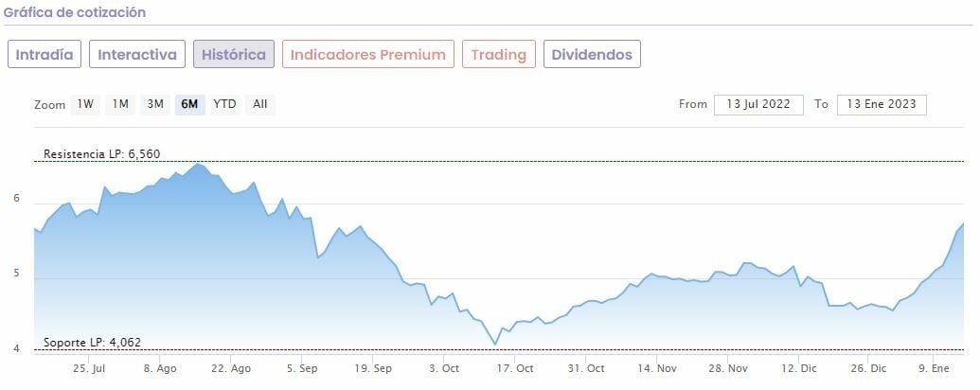Select the 6M zoom range

point(189,104)
